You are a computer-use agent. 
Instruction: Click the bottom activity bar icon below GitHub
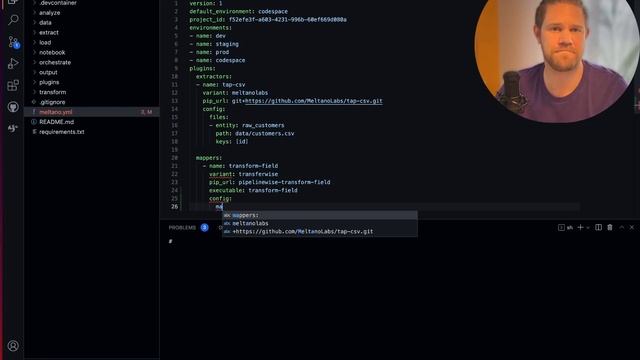click(13, 128)
